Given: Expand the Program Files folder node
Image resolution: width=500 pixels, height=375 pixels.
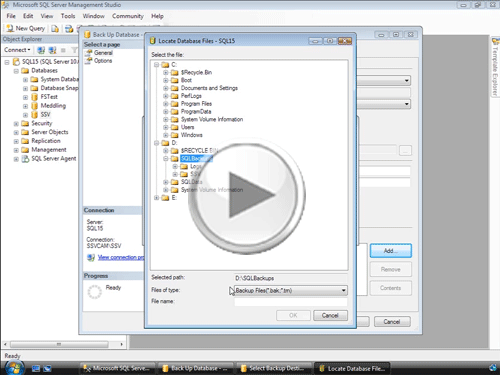Looking at the screenshot, I should [166, 104].
